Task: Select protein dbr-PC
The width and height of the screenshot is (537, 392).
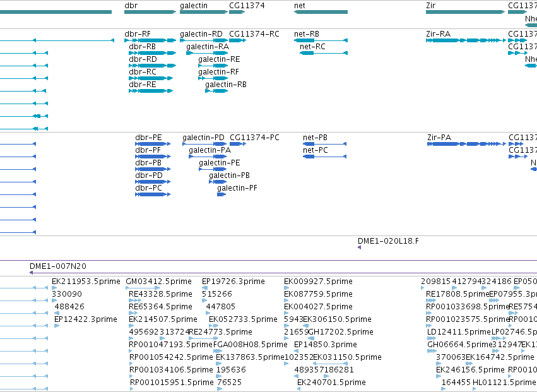Action: (x=153, y=194)
